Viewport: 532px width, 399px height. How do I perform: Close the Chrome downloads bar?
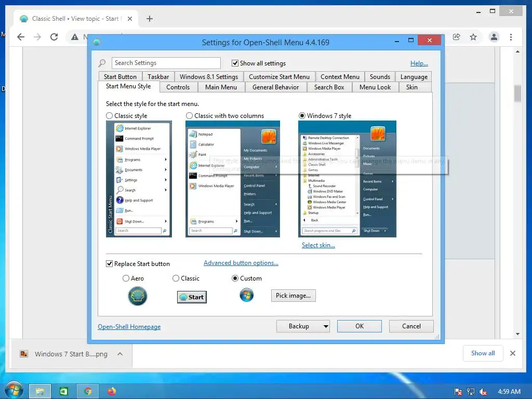point(513,353)
